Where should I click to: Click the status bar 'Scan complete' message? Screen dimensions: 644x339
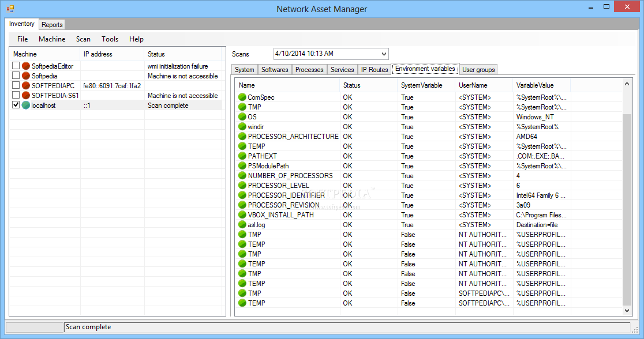tap(88, 327)
